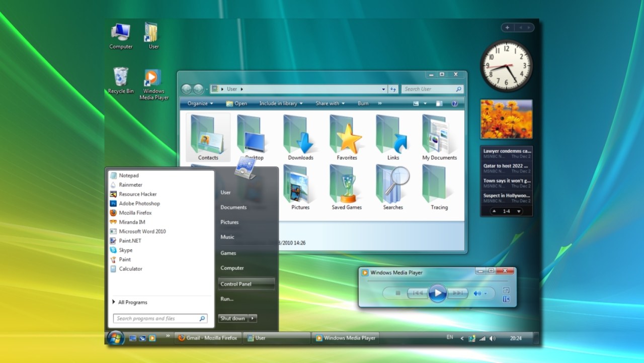Click the Explorer forward navigation arrow

click(x=198, y=89)
